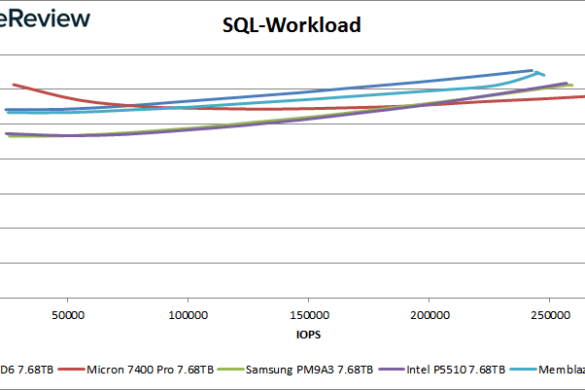The image size is (585, 390).
Task: Click the 100000 axis tick label
Action: [x=188, y=315]
